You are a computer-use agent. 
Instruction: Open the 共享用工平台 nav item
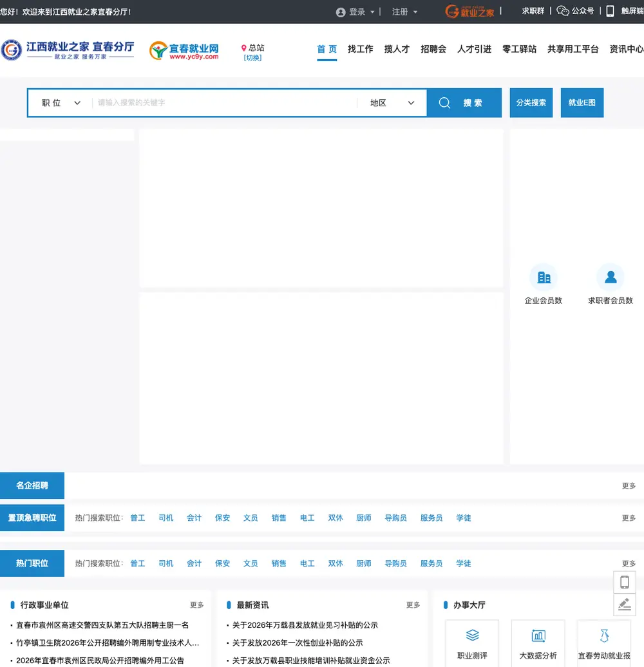pyautogui.click(x=573, y=50)
